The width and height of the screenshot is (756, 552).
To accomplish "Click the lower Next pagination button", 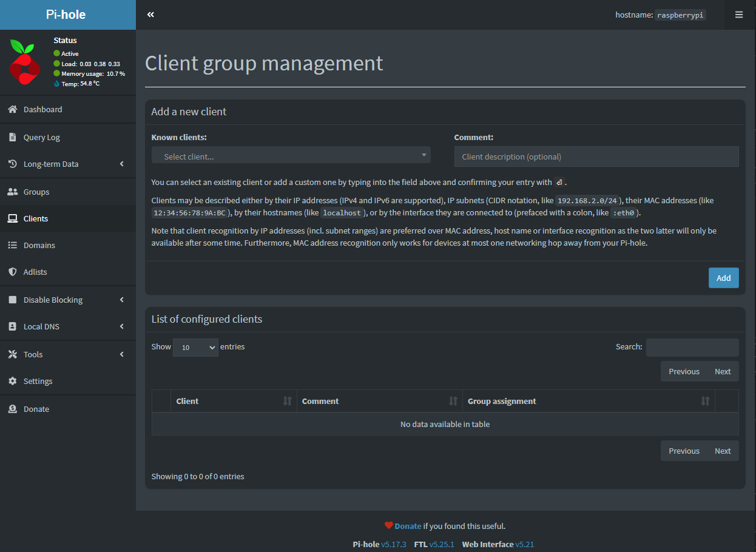I will tap(723, 451).
